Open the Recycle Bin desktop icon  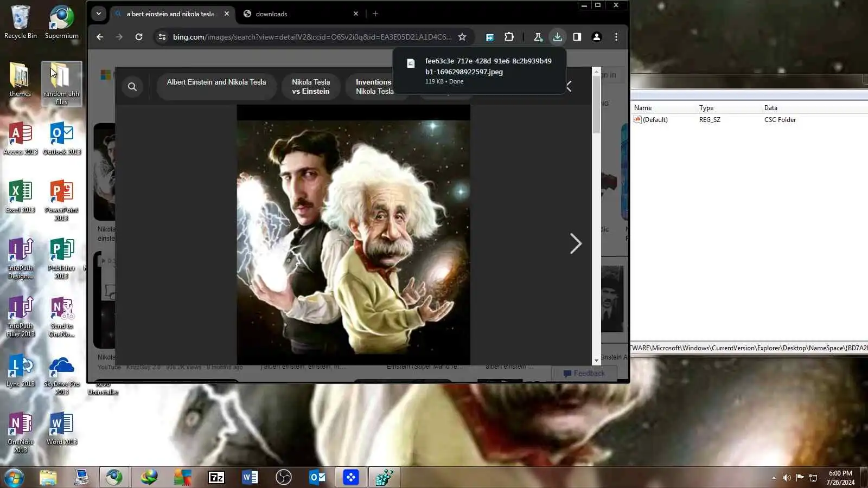click(21, 22)
